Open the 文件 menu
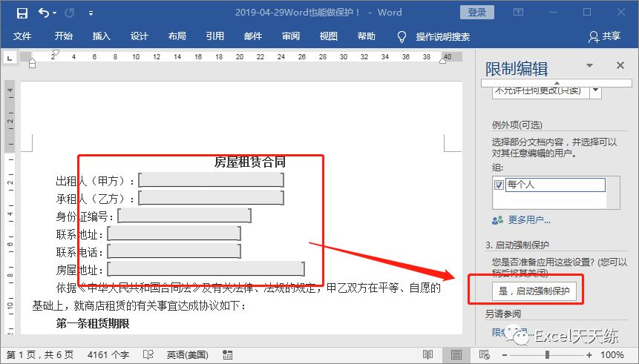The height and width of the screenshot is (364, 639). coord(22,36)
